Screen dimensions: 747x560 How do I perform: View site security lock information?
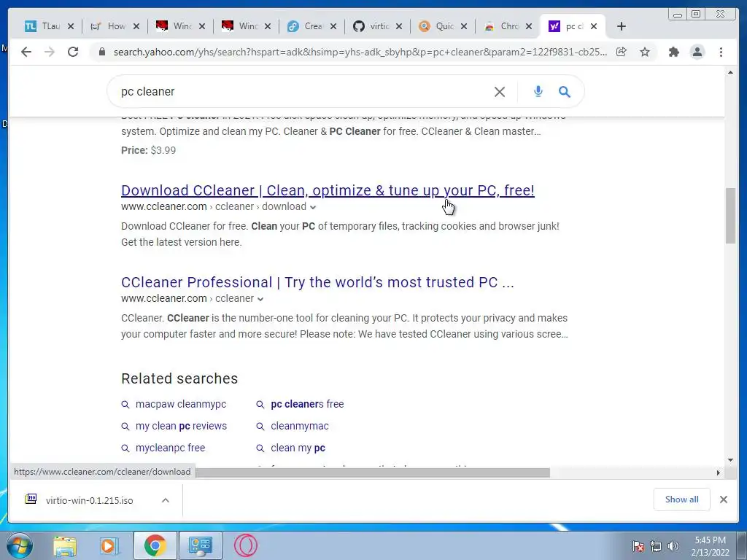(x=101, y=52)
